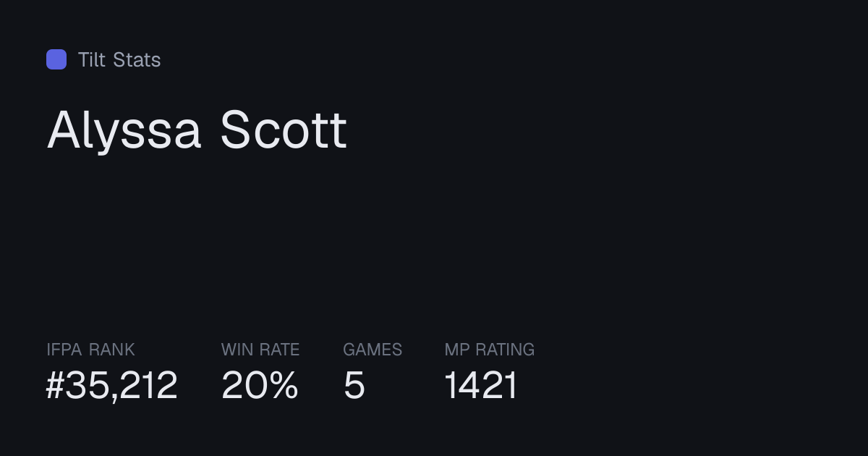The height and width of the screenshot is (456, 868).
Task: Click the MP abbreviation in rating label
Action: [x=457, y=350]
